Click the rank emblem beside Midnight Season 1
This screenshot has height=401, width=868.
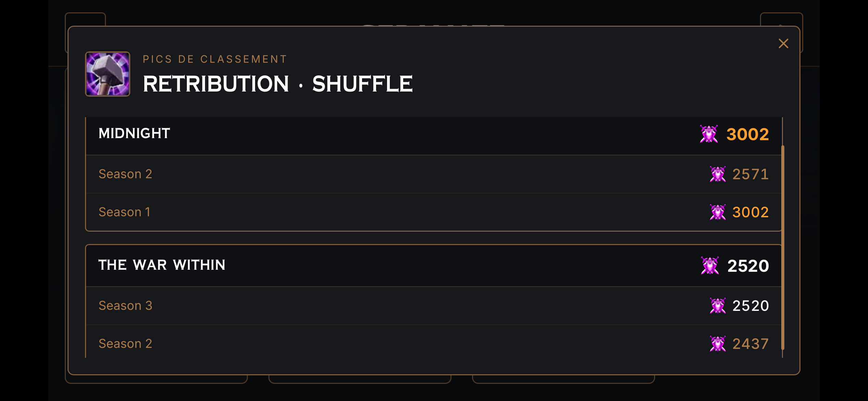718,212
